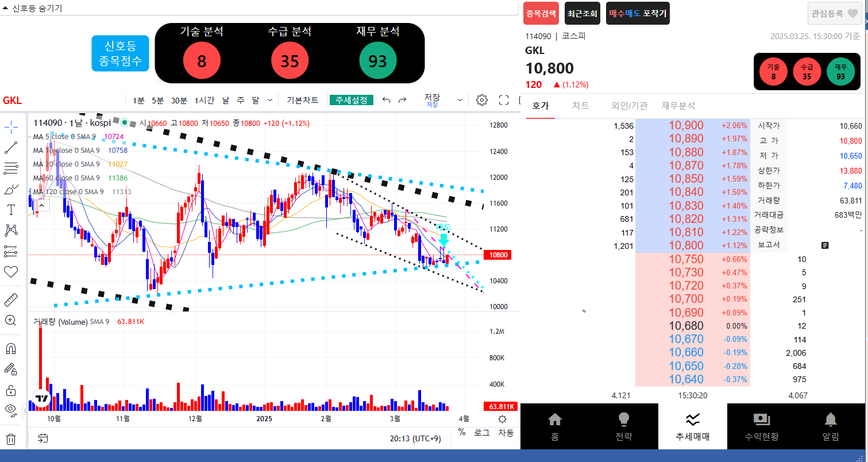The image size is (868, 462).
Task: Select the 30분 timeframe
Action: point(179,100)
